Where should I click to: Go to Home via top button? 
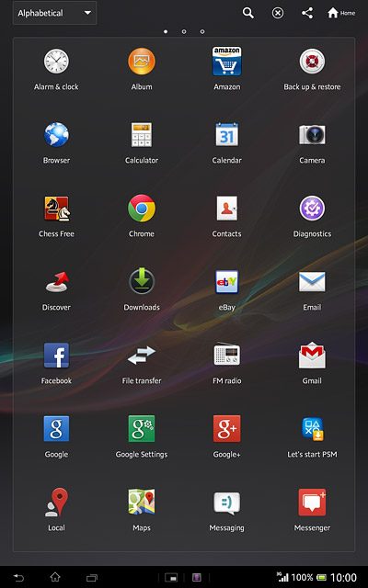(x=341, y=13)
